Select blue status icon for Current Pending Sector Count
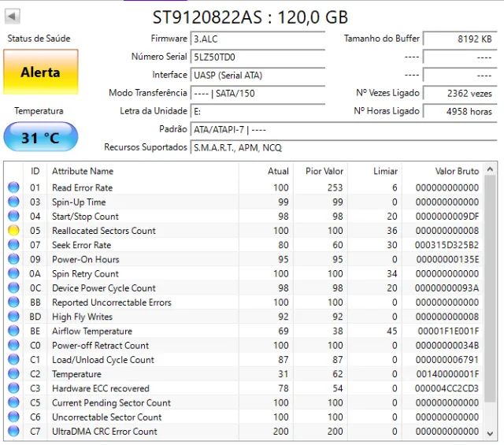 coord(13,402)
